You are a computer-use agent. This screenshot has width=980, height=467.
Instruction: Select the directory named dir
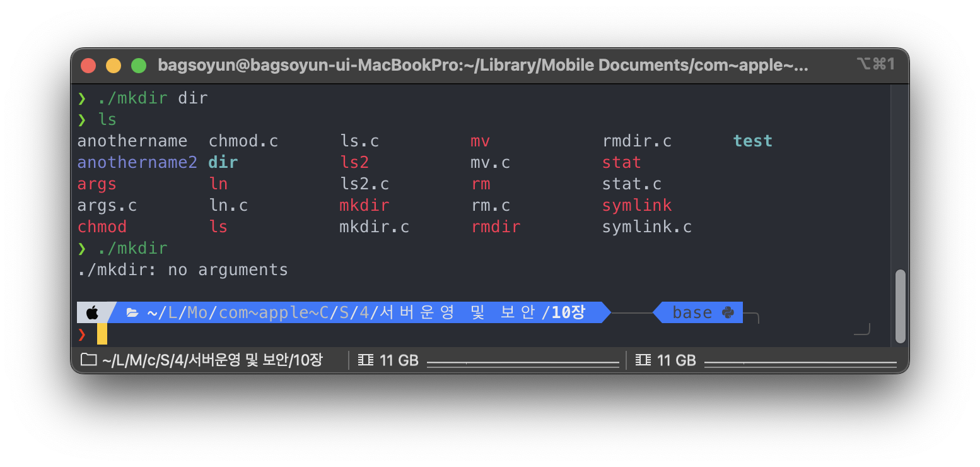click(x=223, y=162)
